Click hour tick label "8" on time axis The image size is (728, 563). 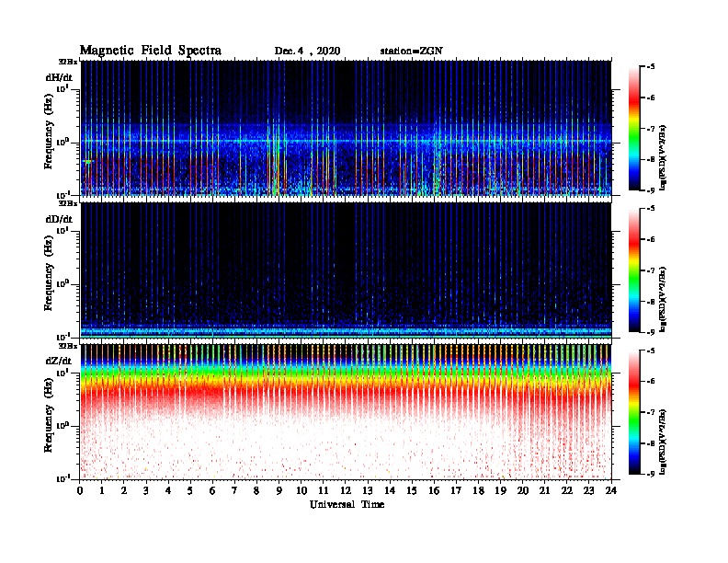tap(257, 491)
